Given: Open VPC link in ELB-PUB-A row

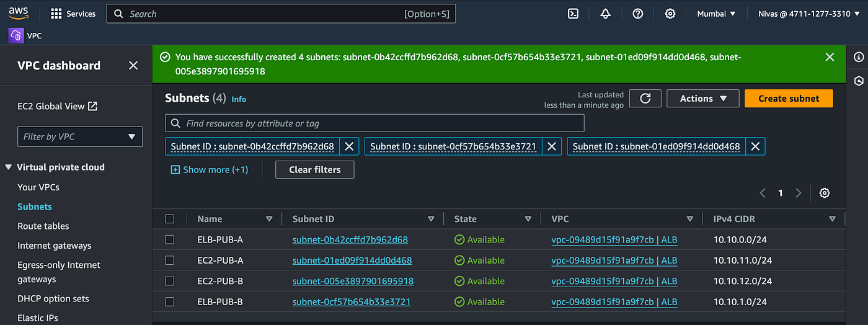Looking at the screenshot, I should click(614, 239).
